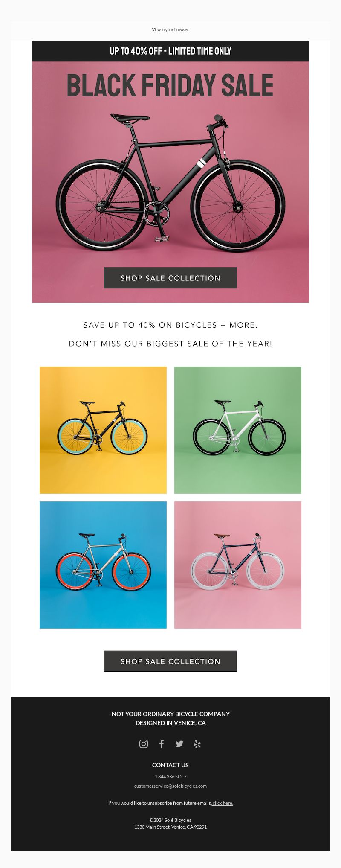Screen dimensions: 341x868
Task: Open the Twitter bird icon
Action: click(x=179, y=744)
